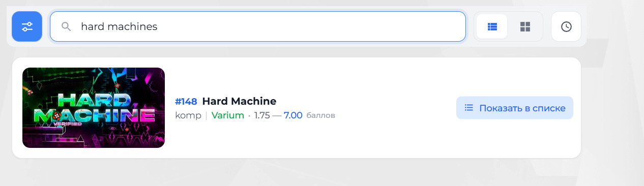Click the 7.00 maximum points value
Screen dimensions: 644x186
(x=293, y=115)
